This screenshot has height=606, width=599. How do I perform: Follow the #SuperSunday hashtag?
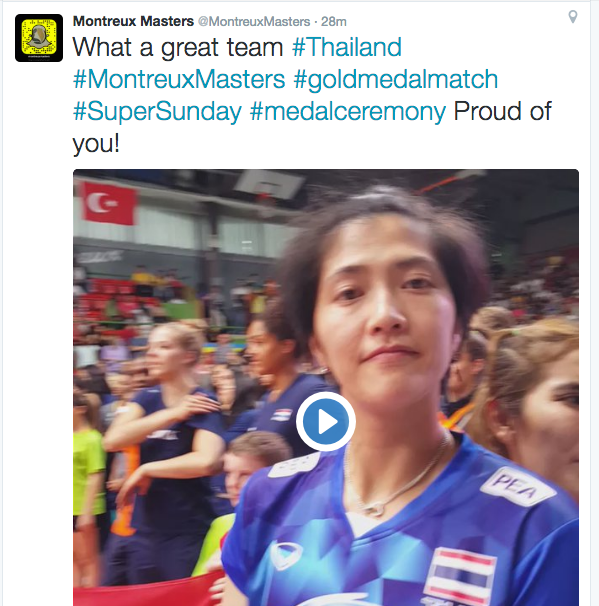tap(157, 112)
